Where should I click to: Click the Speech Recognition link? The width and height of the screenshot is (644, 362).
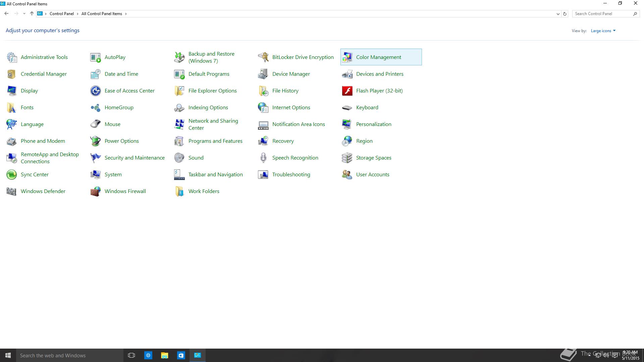coord(295,158)
